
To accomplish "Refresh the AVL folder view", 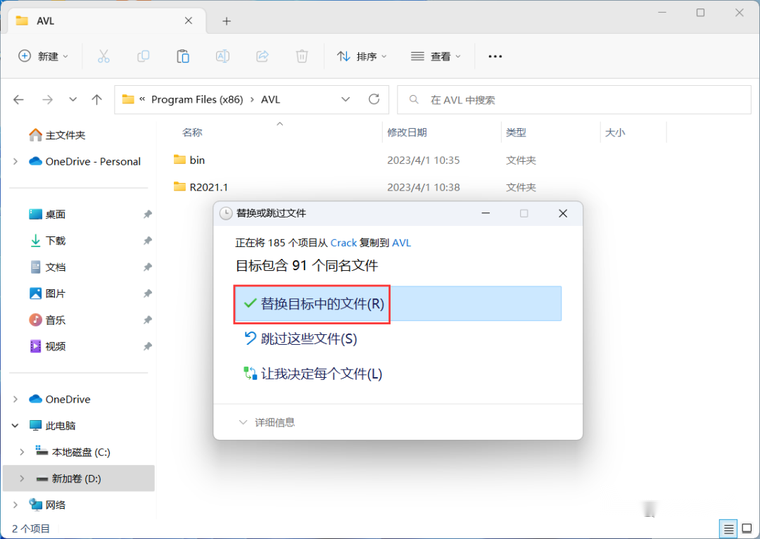I will pyautogui.click(x=374, y=99).
